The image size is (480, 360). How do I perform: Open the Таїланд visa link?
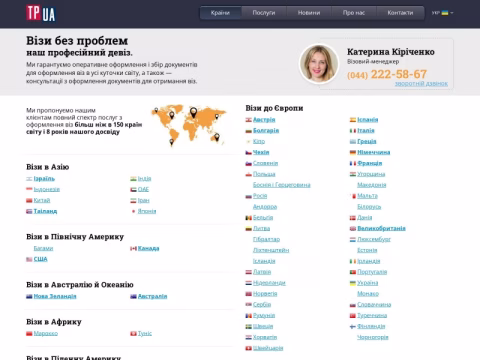tap(45, 211)
